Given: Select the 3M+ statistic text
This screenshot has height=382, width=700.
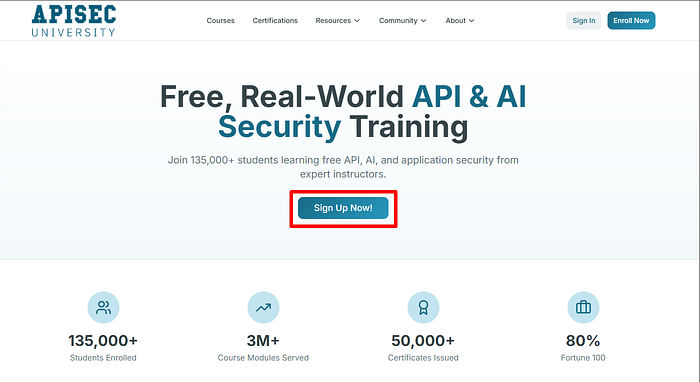Looking at the screenshot, I should (263, 341).
